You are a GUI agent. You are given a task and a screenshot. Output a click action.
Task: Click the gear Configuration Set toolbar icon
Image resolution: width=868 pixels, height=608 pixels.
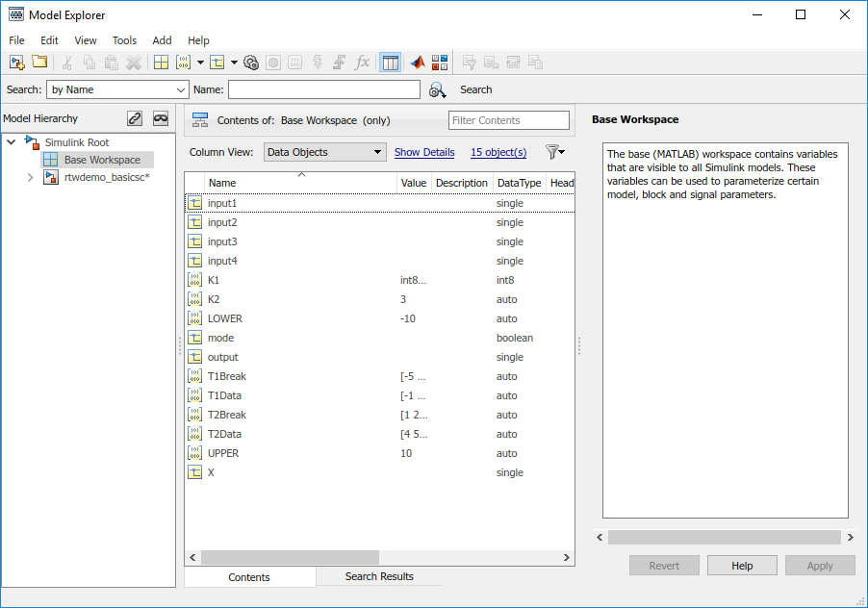point(251,63)
